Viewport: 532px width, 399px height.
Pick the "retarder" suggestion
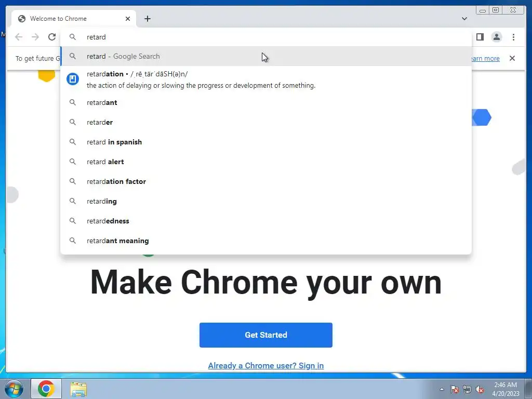pos(266,122)
